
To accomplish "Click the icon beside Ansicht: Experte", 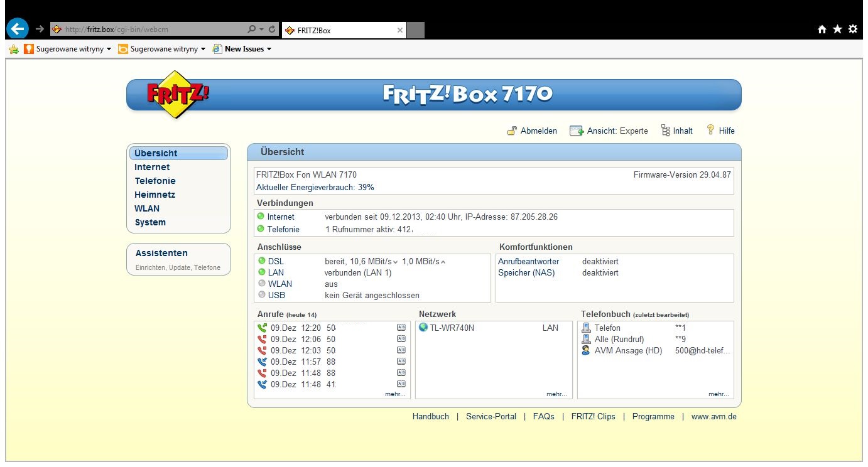I will [x=577, y=131].
